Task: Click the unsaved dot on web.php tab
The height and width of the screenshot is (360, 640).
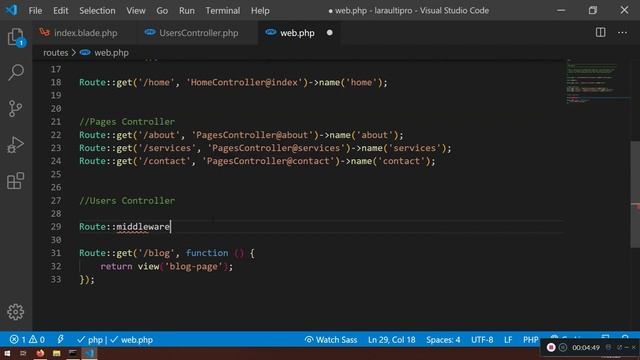Action: tap(329, 33)
